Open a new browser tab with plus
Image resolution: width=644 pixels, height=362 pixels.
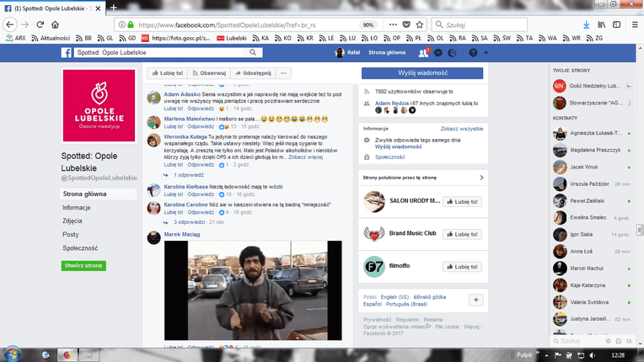pos(114,8)
